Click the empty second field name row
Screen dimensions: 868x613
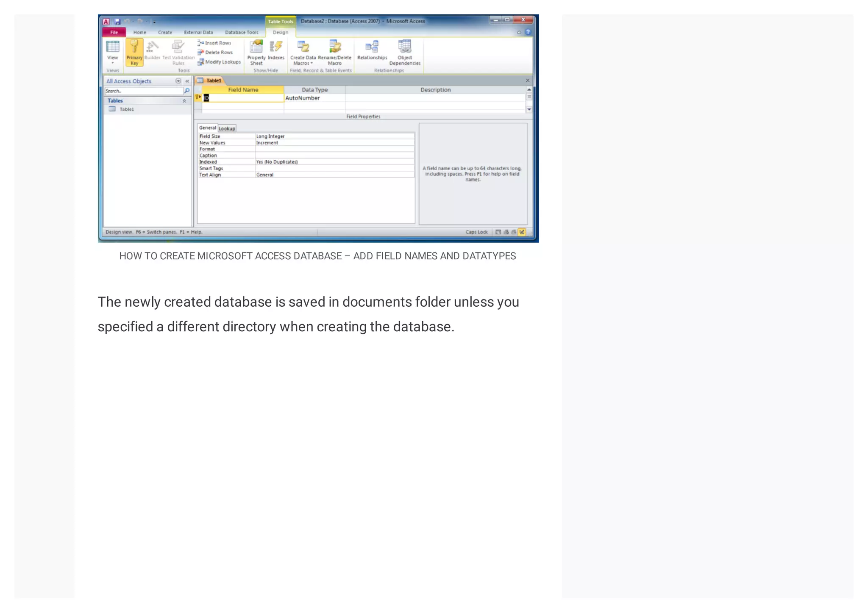coord(243,106)
